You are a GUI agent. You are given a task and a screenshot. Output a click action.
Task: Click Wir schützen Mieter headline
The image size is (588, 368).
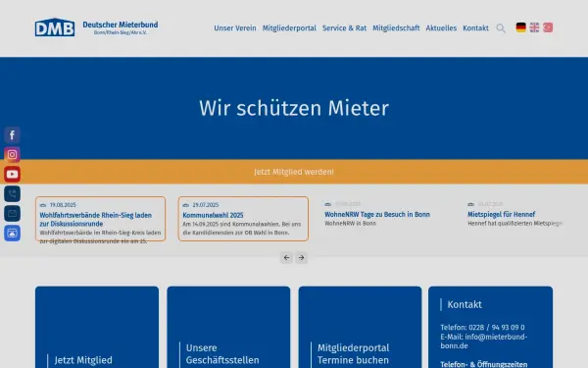(x=294, y=108)
